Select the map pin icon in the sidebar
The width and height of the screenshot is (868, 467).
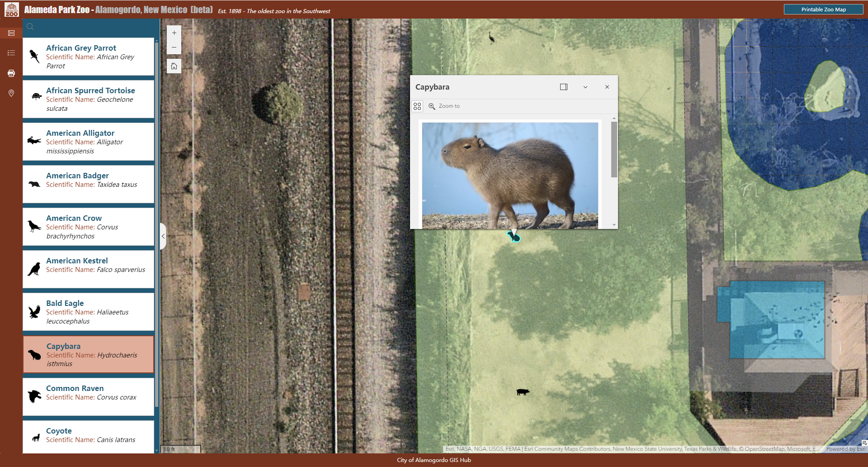point(11,94)
